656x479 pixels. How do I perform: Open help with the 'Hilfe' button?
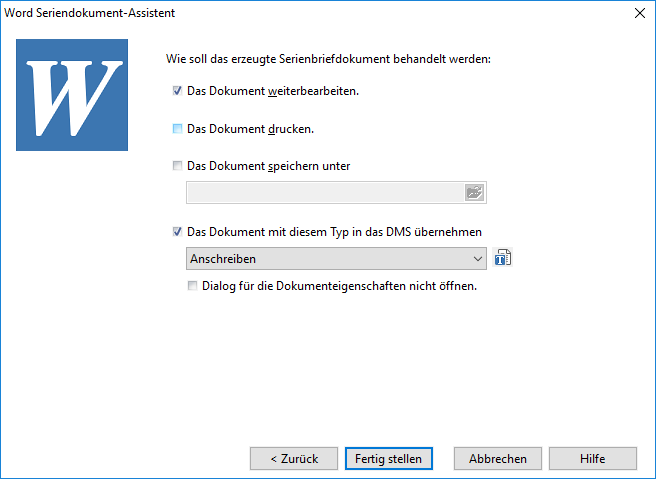[x=593, y=459]
